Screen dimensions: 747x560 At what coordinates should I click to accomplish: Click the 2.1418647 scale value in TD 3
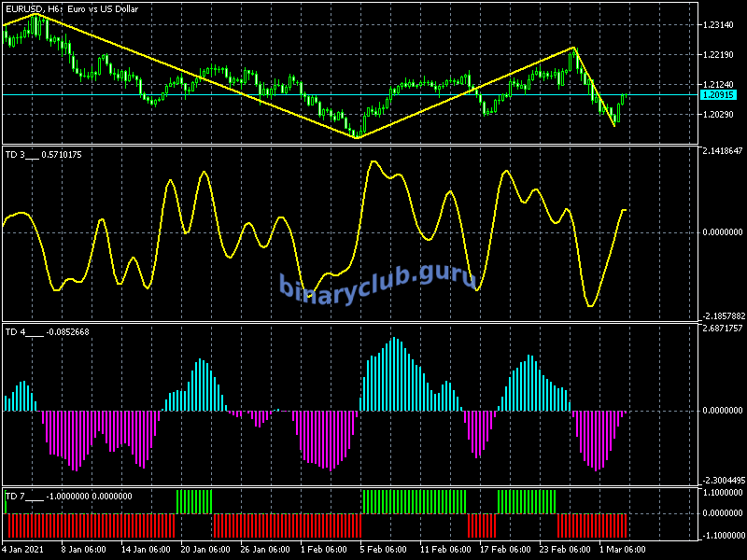click(722, 150)
